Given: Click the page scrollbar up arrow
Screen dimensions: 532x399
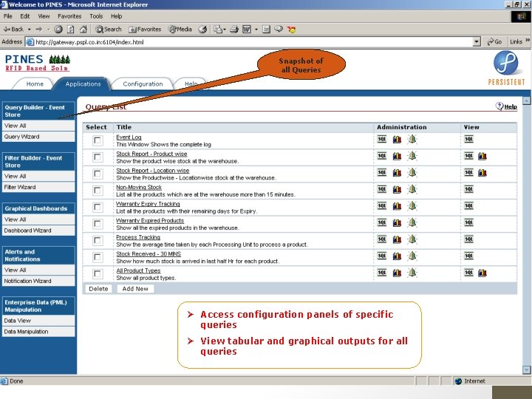Looking at the screenshot, I should coord(526,100).
